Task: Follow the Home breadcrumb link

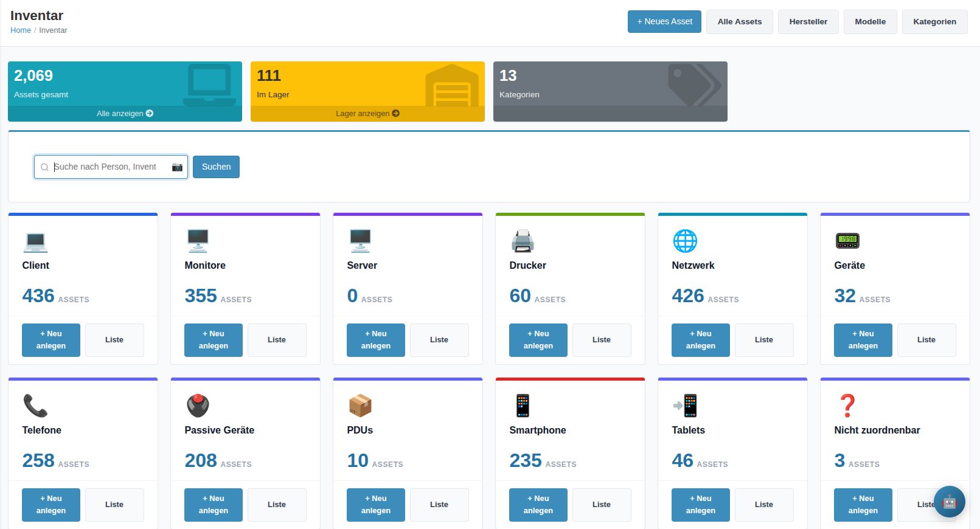Action: pos(21,30)
